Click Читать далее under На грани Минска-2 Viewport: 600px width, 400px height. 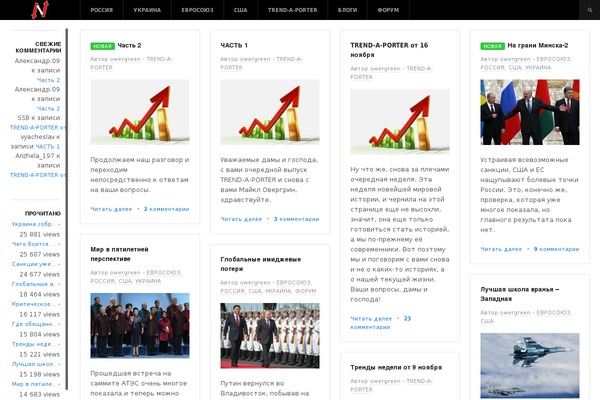[x=501, y=249]
